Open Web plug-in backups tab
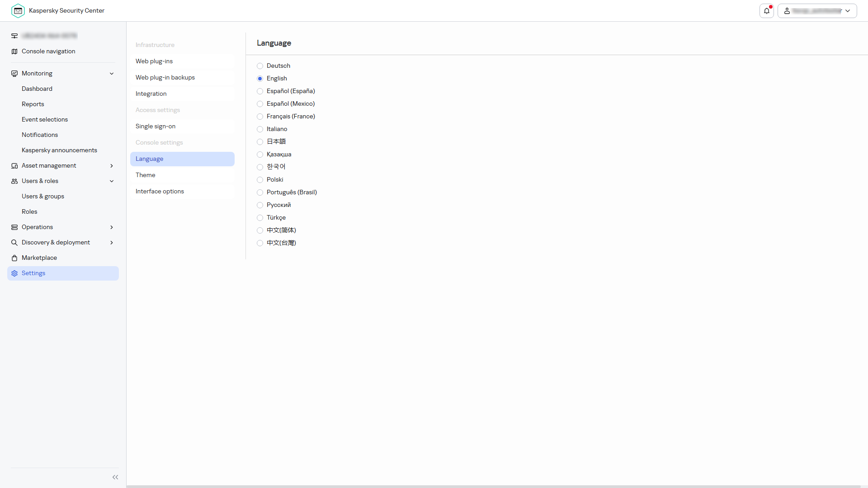This screenshot has height=488, width=868. 182,78
